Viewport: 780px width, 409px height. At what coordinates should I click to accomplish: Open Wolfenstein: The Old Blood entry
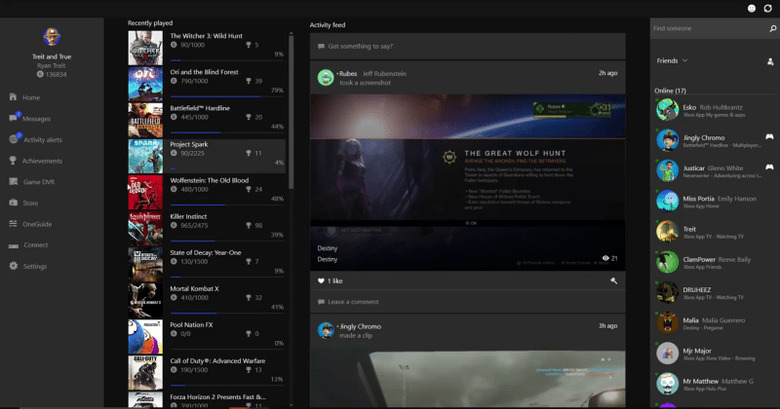click(x=206, y=192)
